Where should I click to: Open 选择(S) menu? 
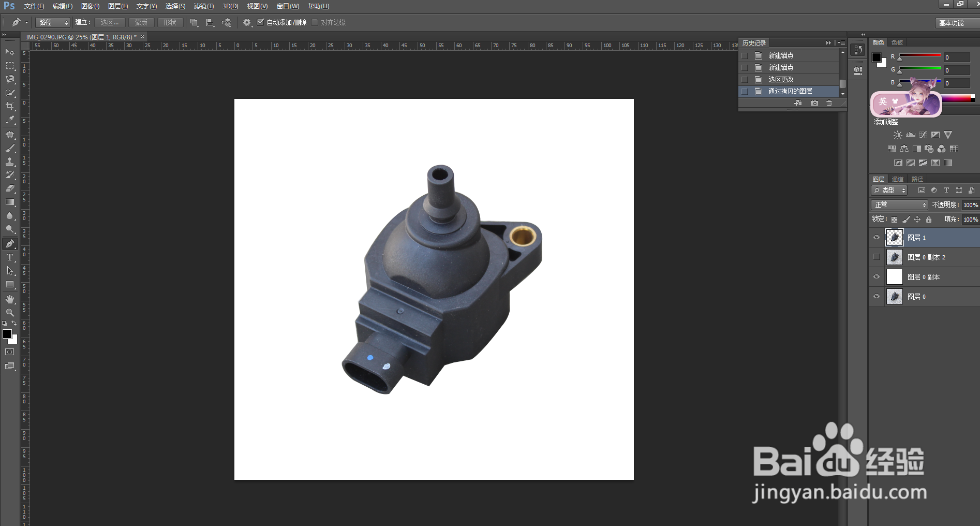point(175,6)
